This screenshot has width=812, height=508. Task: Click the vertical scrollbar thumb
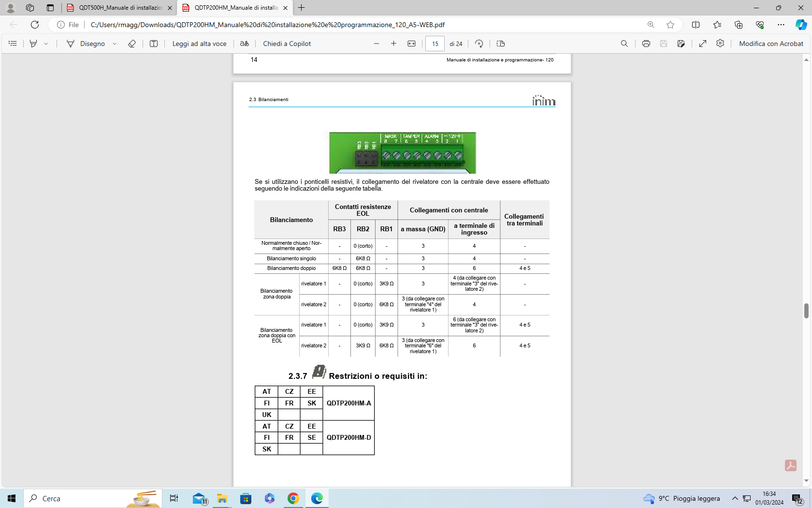(806, 311)
